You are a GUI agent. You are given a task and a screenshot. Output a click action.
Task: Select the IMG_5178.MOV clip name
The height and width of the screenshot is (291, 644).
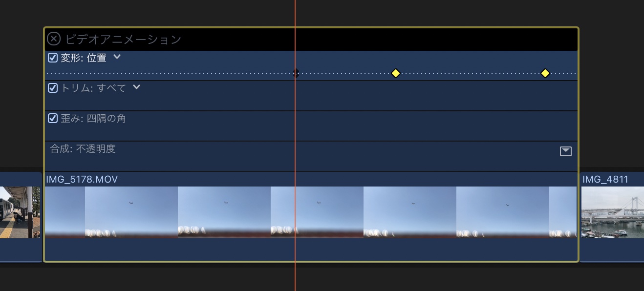[82, 179]
